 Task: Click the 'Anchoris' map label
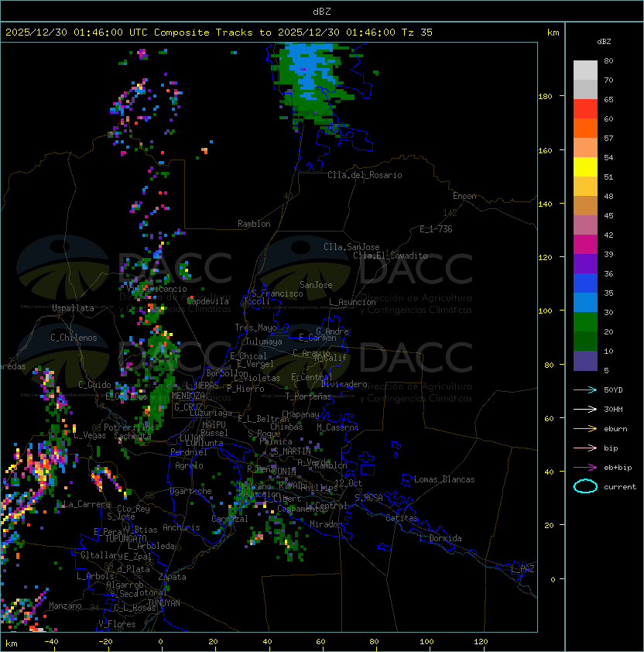[x=181, y=527]
